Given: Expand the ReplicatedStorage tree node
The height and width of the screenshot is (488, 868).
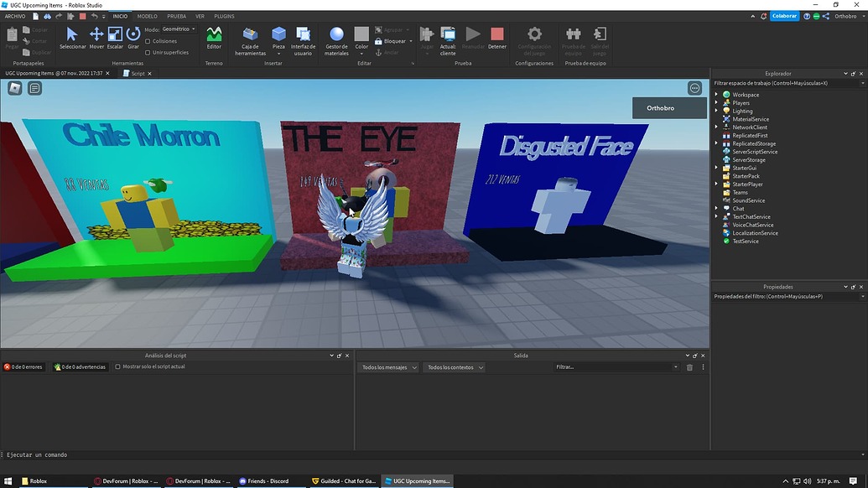Looking at the screenshot, I should 716,143.
